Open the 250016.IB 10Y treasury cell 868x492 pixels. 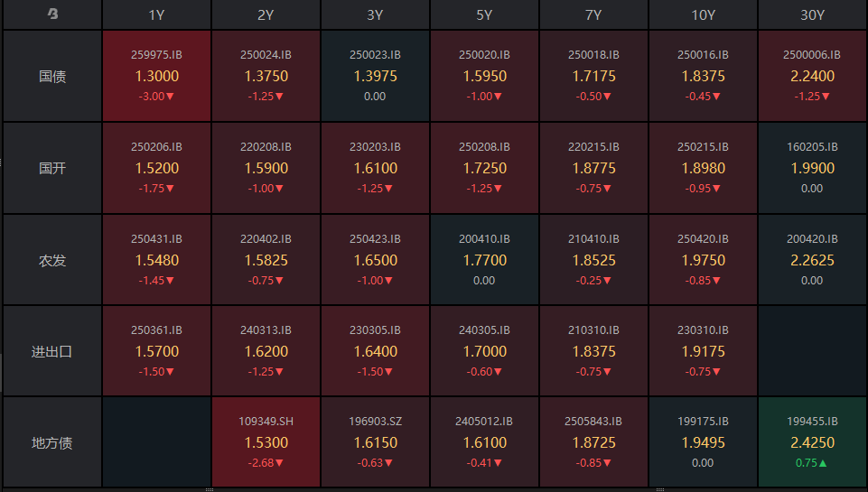[703, 77]
